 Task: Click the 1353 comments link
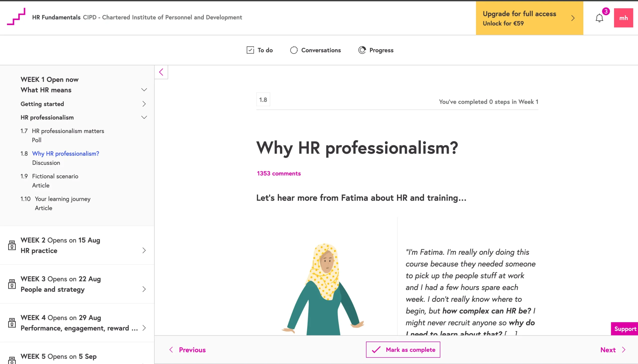coord(279,173)
